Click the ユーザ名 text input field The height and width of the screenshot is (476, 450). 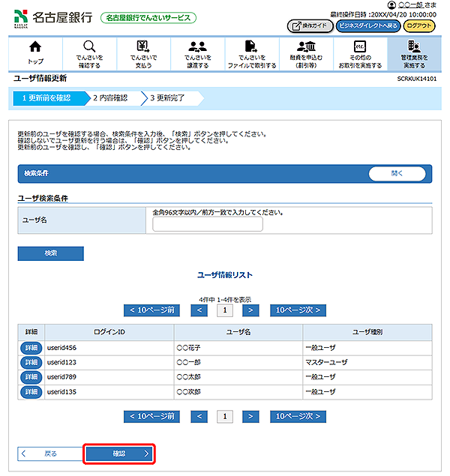click(x=208, y=224)
